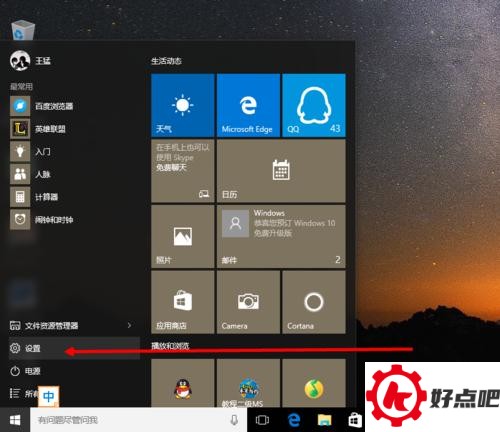Viewport: 500px width, 432px height.
Task: Click the 生活动态 group heading
Action: click(166, 61)
